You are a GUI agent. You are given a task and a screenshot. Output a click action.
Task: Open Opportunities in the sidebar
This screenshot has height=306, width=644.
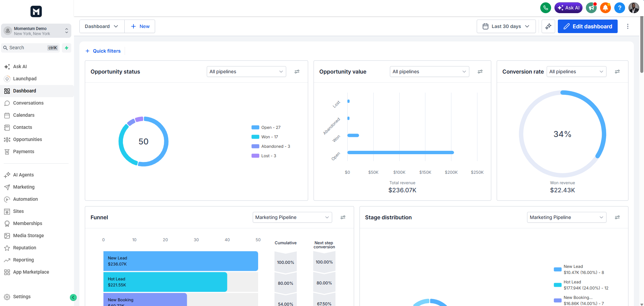(27, 139)
